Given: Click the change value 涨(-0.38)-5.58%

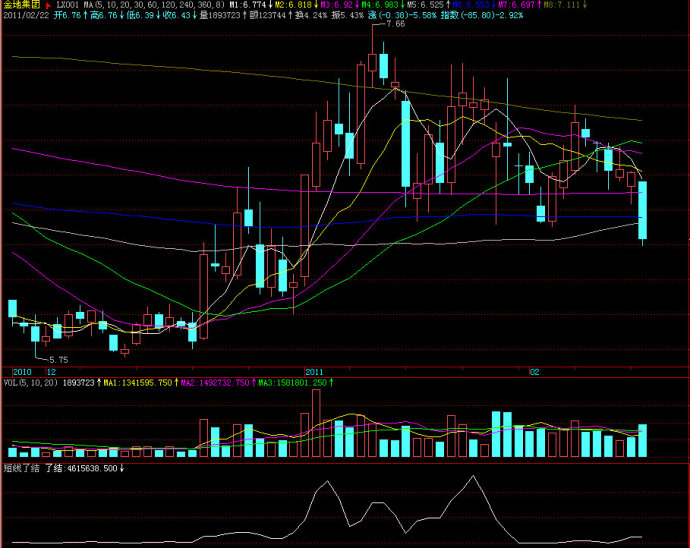Looking at the screenshot, I should [x=402, y=15].
